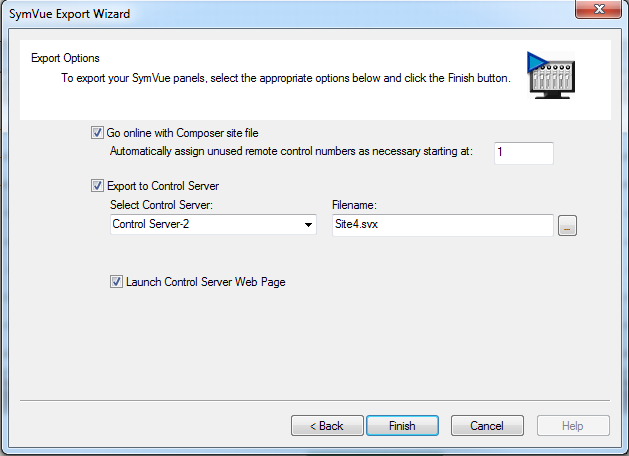This screenshot has width=629, height=456.
Task: Click Finish to export panels
Action: [x=402, y=426]
